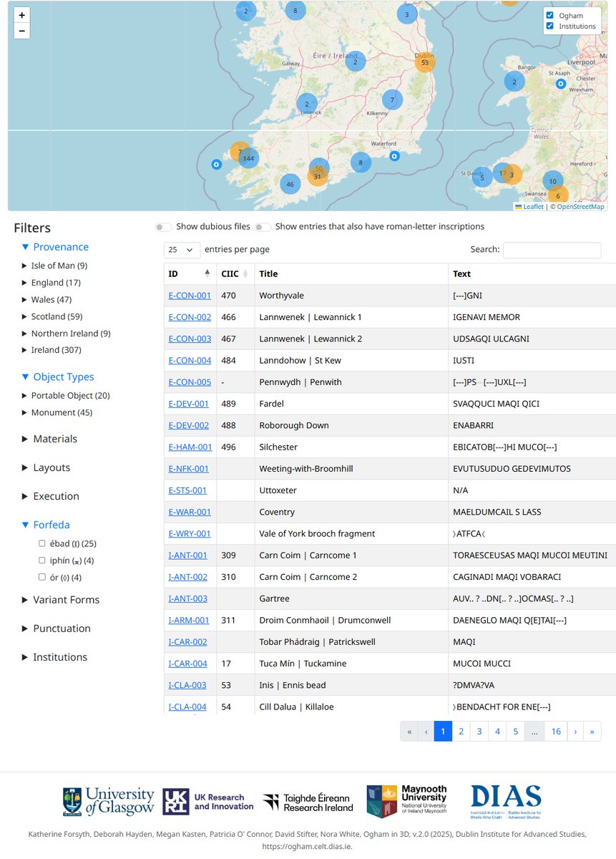This screenshot has width=616, height=859.
Task: Click UK Research and Innovation logo
Action: point(207,802)
